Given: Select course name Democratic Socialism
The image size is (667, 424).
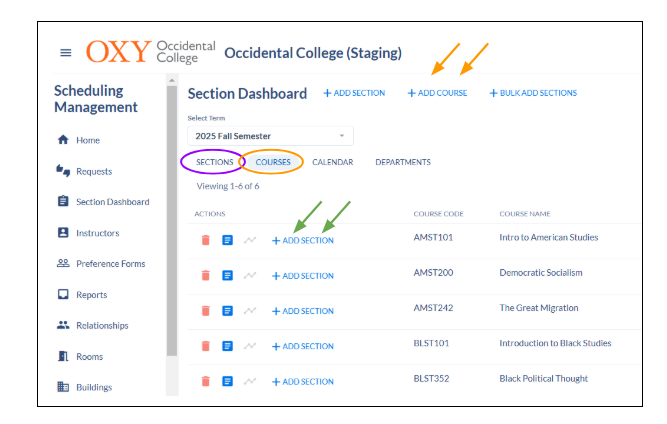Looking at the screenshot, I should pos(541,273).
